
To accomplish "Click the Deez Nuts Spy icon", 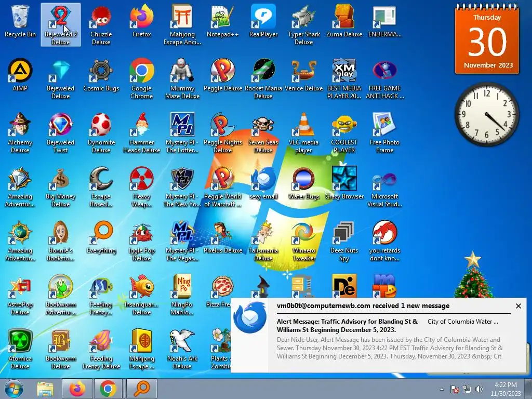I will tap(344, 241).
